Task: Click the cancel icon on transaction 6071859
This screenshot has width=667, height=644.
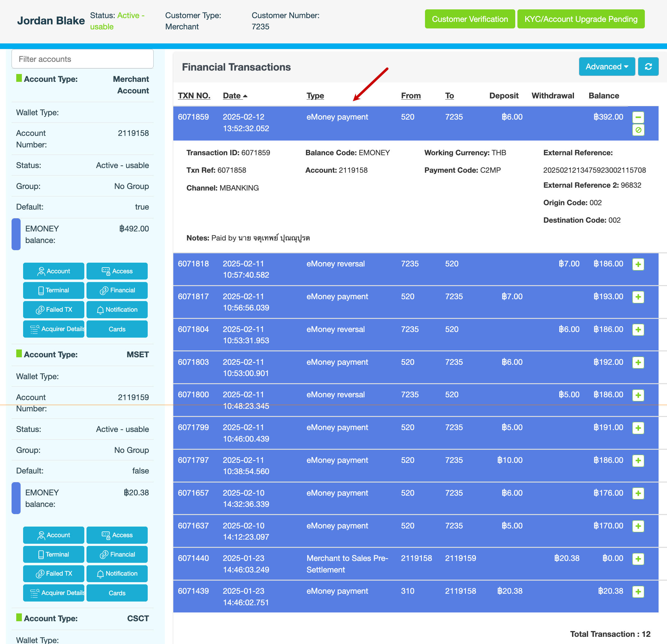Action: [638, 130]
